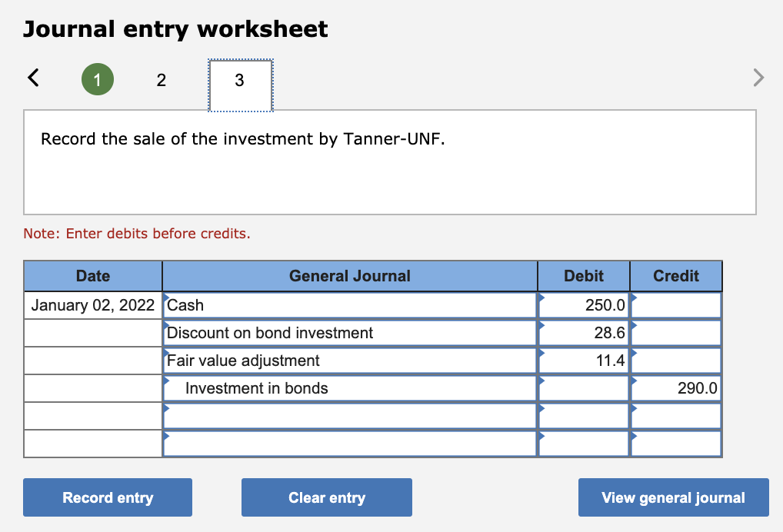Click the credit cell marker showing 290.0

point(632,382)
